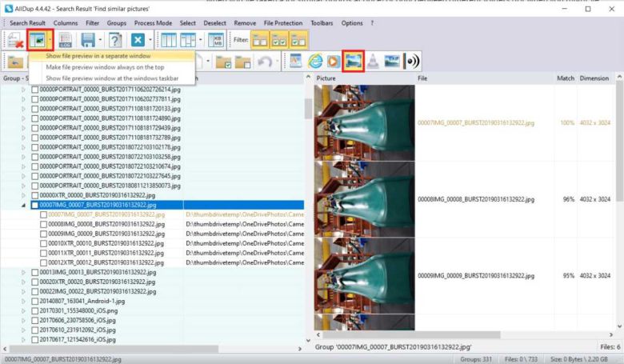Click the log file toolbar icon
Screen dimensions: 624x364
point(66,39)
